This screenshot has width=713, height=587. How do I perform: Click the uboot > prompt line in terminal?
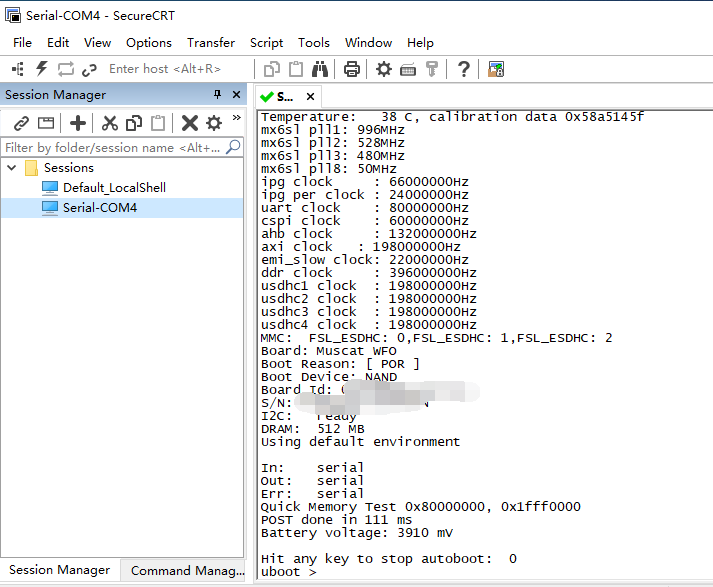click(288, 572)
